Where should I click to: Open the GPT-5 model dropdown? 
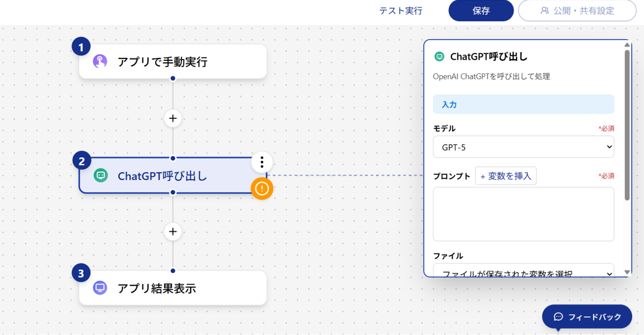[523, 147]
